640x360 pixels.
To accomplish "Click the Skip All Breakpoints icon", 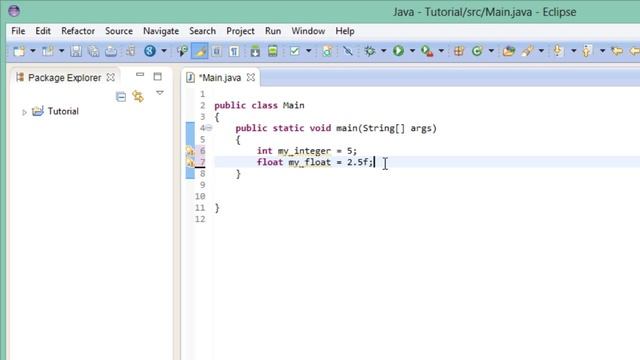I will point(348,51).
